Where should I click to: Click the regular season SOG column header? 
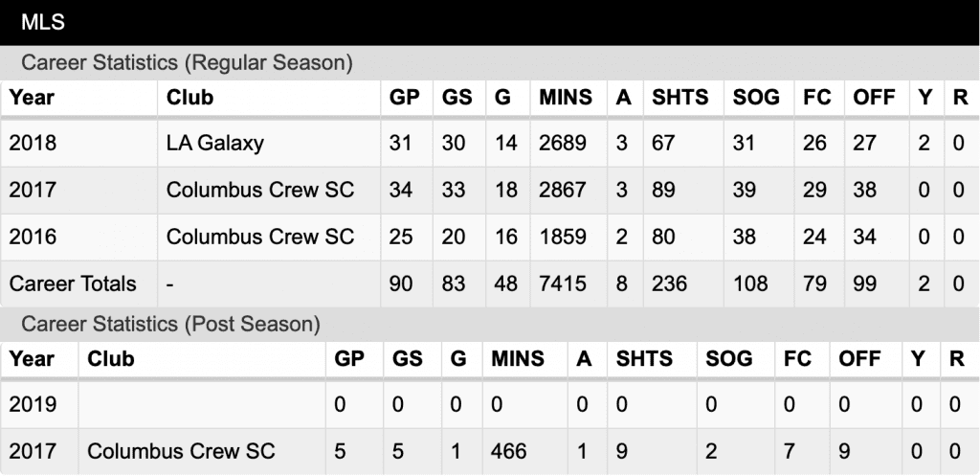coord(756,97)
